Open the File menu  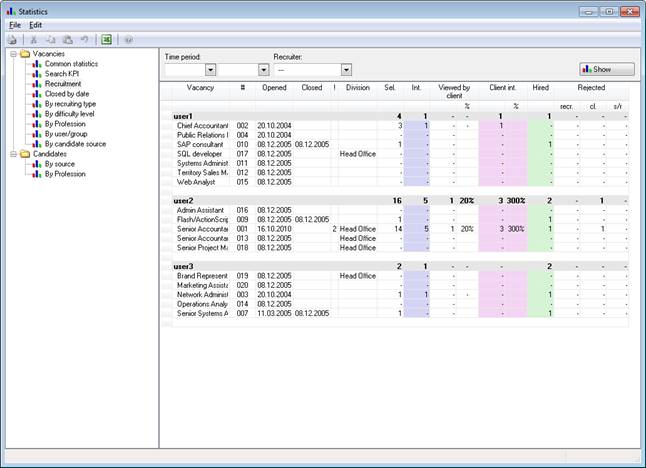click(15, 25)
